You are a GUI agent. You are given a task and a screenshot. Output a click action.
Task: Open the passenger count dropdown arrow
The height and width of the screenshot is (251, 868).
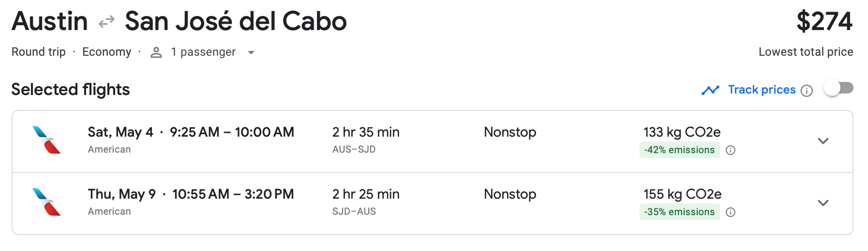251,52
